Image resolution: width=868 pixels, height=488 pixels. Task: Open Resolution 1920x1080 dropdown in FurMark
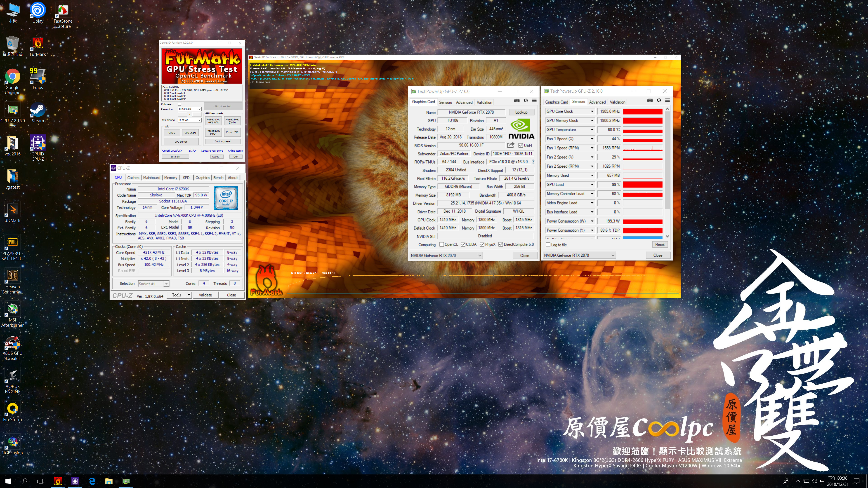tap(190, 109)
